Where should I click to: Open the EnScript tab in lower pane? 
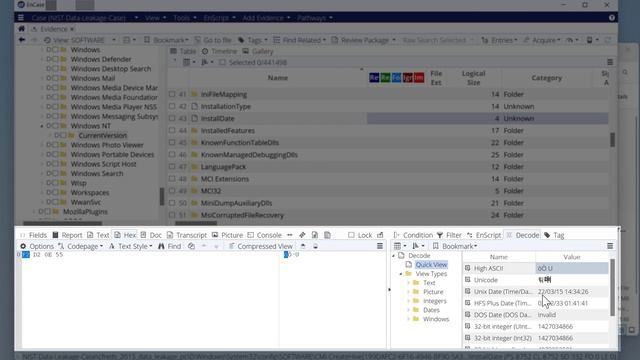[484, 235]
